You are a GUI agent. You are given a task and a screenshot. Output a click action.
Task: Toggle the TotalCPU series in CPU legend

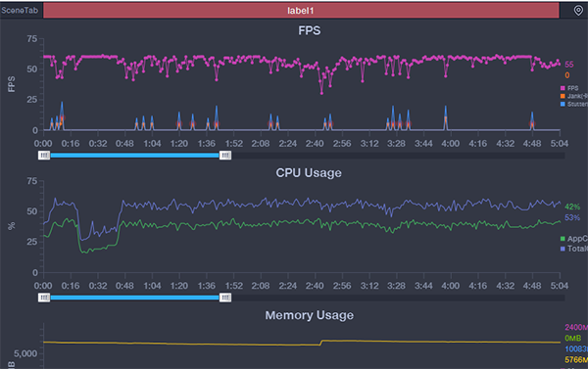(x=573, y=249)
